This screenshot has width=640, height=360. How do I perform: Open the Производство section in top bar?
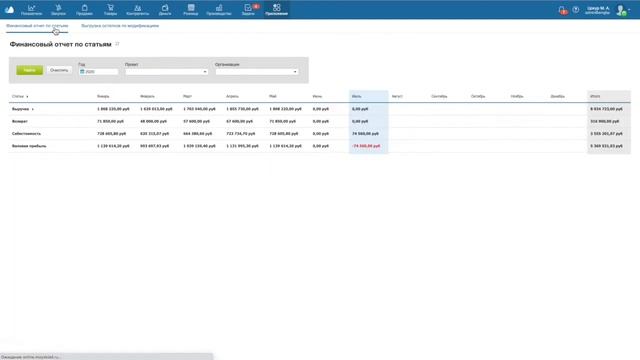pyautogui.click(x=219, y=10)
